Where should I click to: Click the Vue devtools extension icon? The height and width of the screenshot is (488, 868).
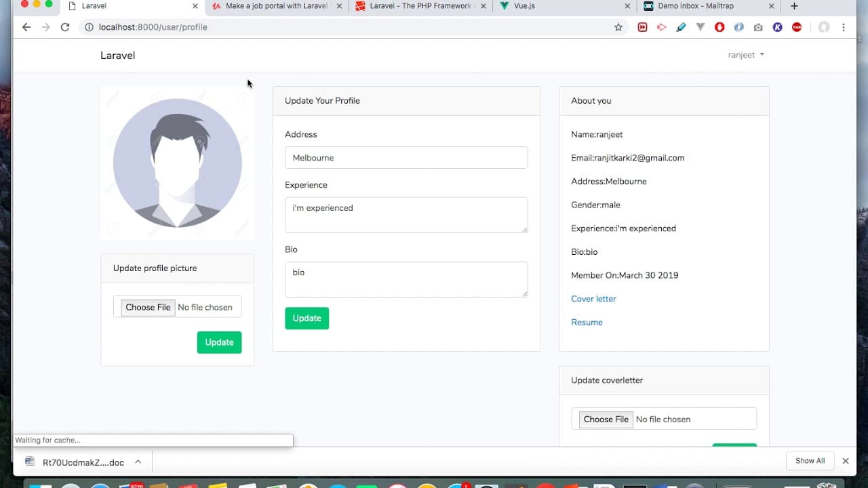(701, 27)
